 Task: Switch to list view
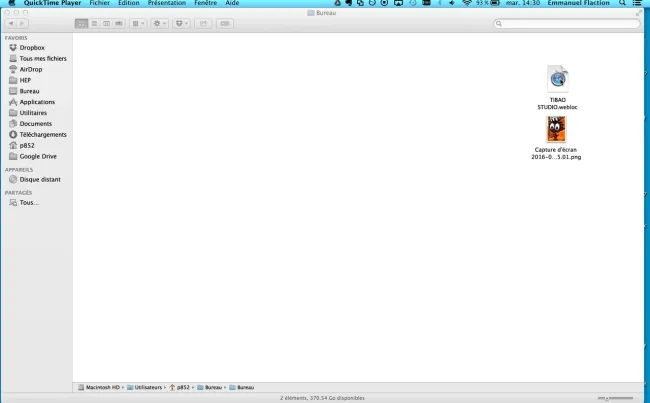[94, 24]
